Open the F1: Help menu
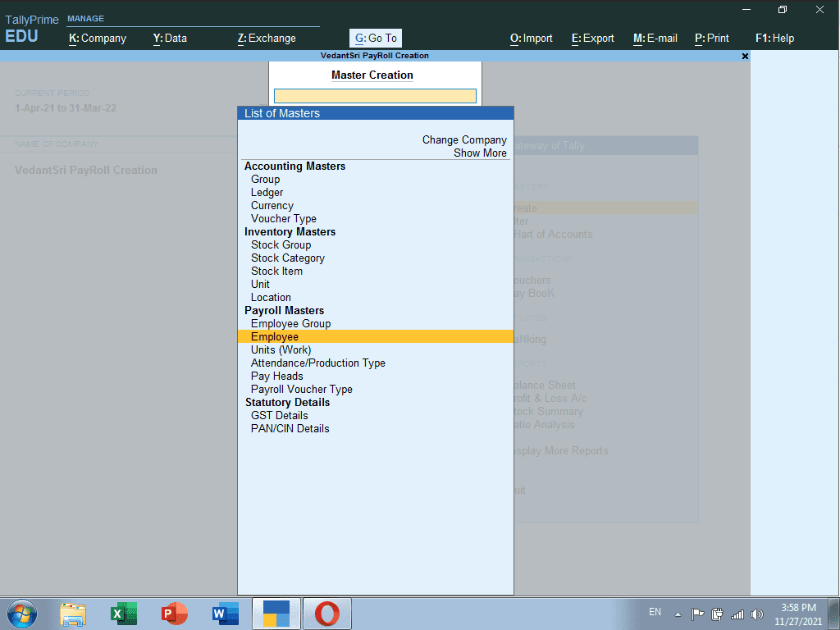 pos(774,38)
